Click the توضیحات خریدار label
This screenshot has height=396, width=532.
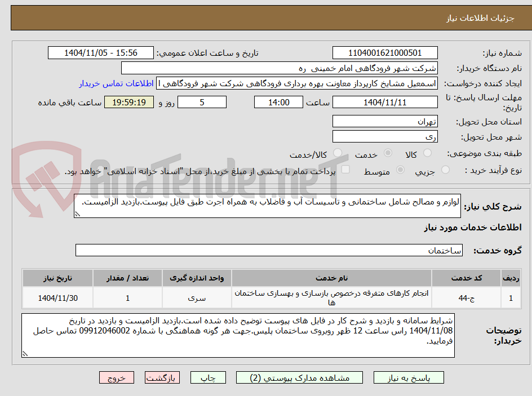[504, 335]
